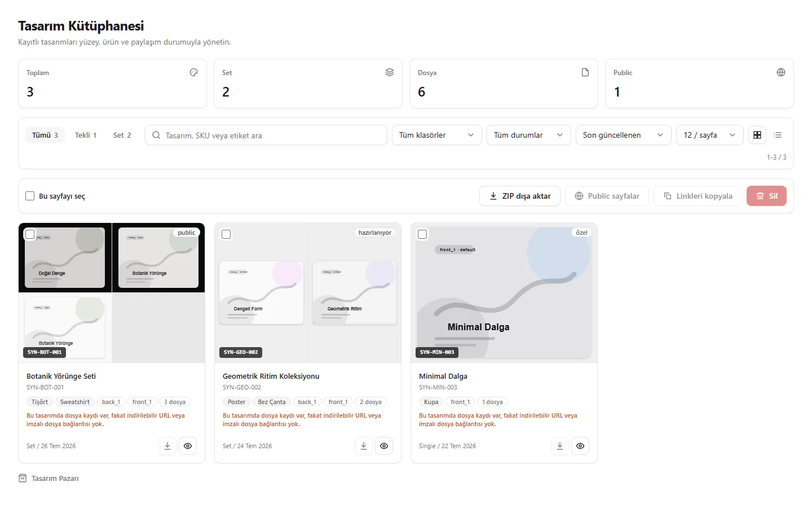Viewport: 812px width, 508px height.
Task: Download Botanik Yörünge Seti files
Action: [x=167, y=446]
